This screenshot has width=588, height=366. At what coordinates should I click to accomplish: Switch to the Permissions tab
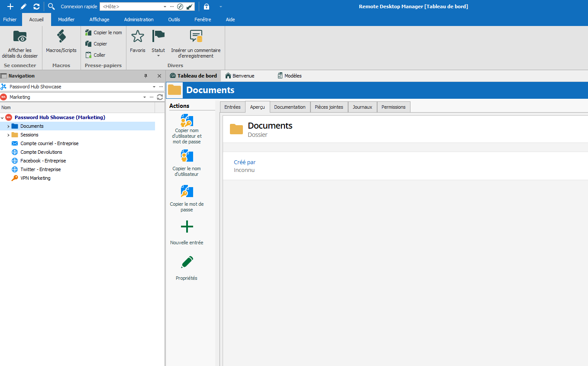[393, 107]
